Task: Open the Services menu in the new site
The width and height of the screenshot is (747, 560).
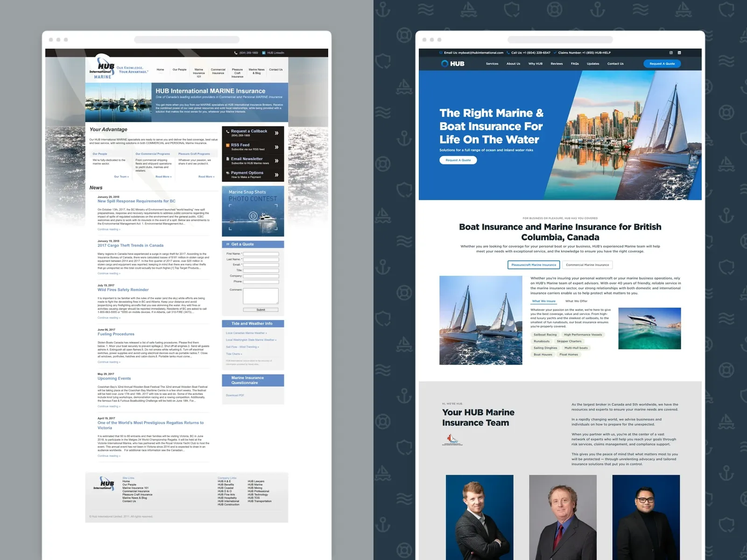Action: pyautogui.click(x=492, y=63)
